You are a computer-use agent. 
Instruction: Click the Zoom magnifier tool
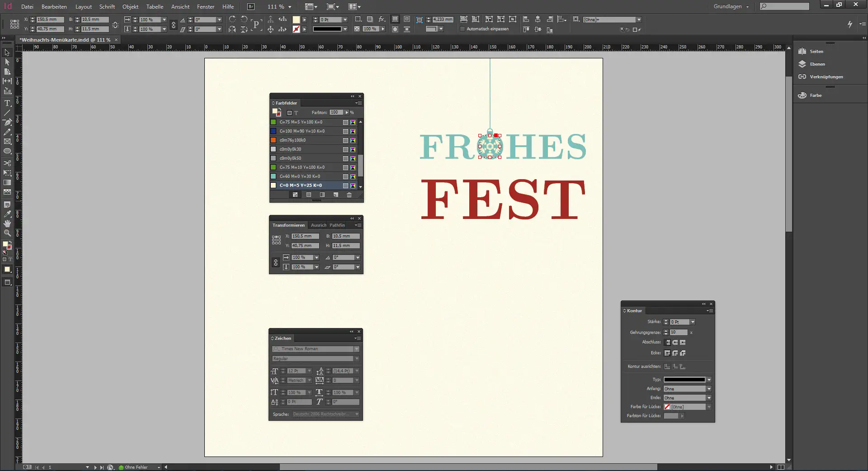coord(7,233)
